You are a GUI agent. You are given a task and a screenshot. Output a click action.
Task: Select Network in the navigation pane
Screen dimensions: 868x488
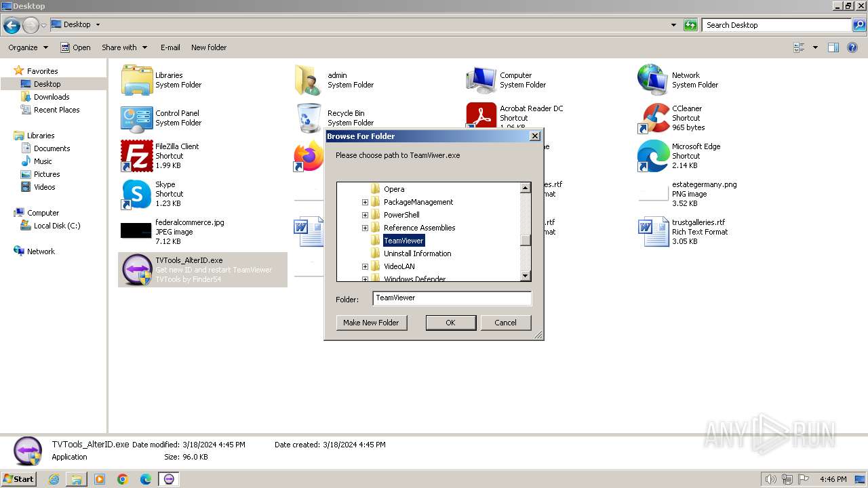tap(41, 251)
